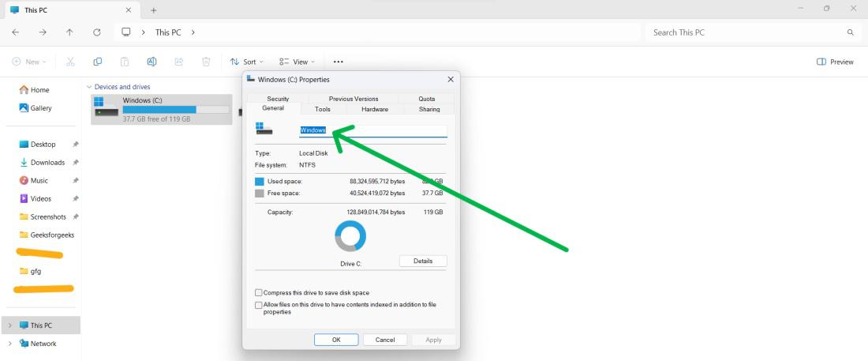The width and height of the screenshot is (868, 361).
Task: Click the Paste clipboard icon
Action: tap(125, 62)
